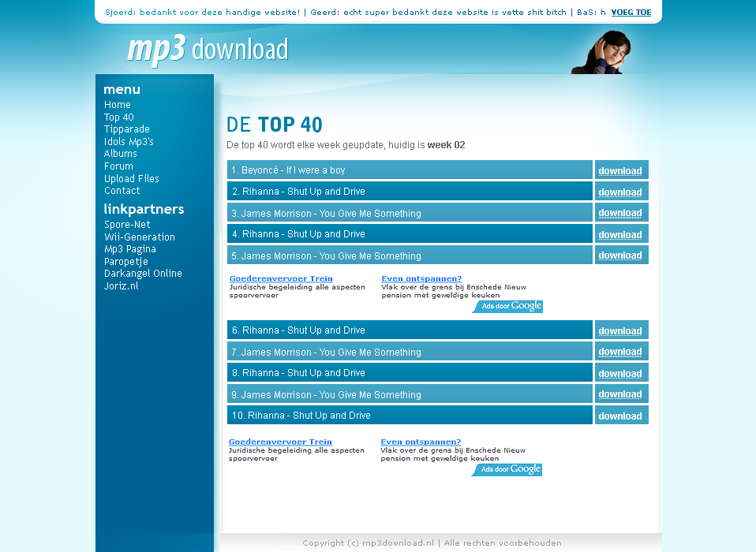Viewport: 756px width, 552px height.
Task: Open the Upload Files page
Action: (132, 179)
